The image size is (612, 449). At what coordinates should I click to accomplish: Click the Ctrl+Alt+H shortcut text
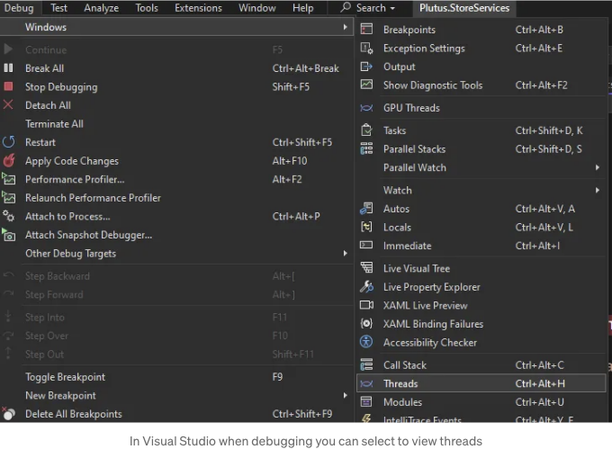(540, 383)
